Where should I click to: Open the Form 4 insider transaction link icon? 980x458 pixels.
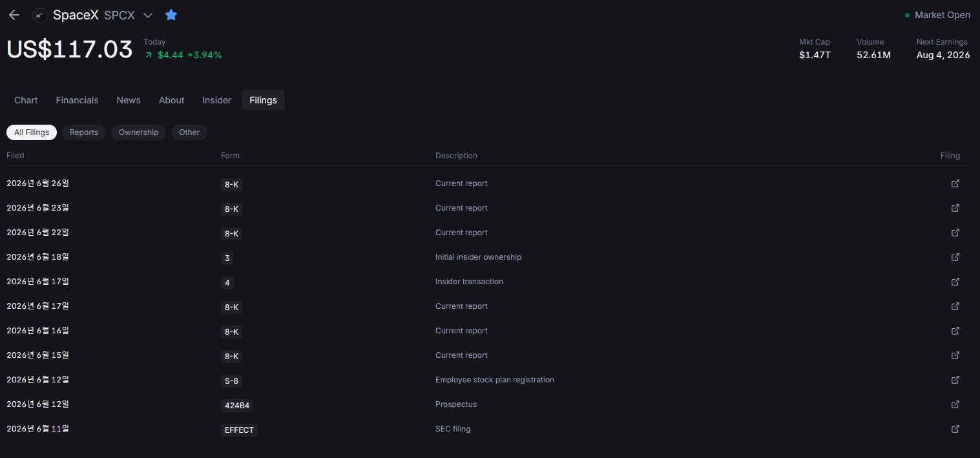coord(955,282)
